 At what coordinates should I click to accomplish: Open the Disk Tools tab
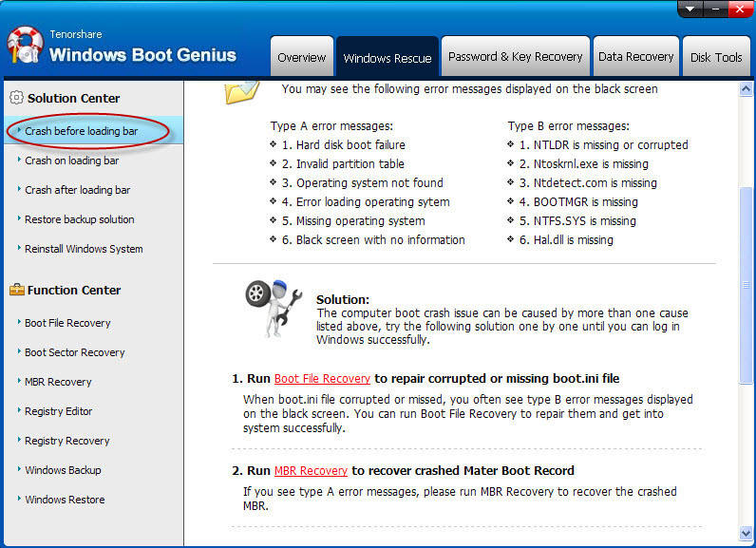tap(716, 57)
